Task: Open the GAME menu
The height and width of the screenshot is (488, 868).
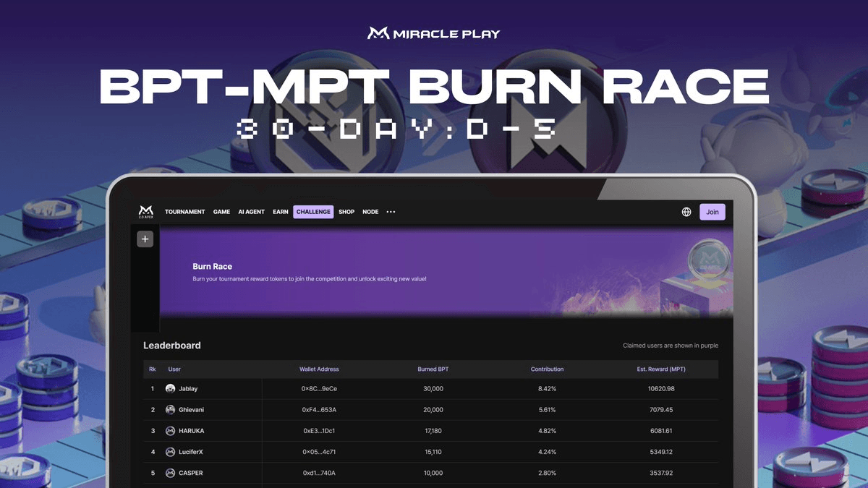Action: [x=221, y=212]
